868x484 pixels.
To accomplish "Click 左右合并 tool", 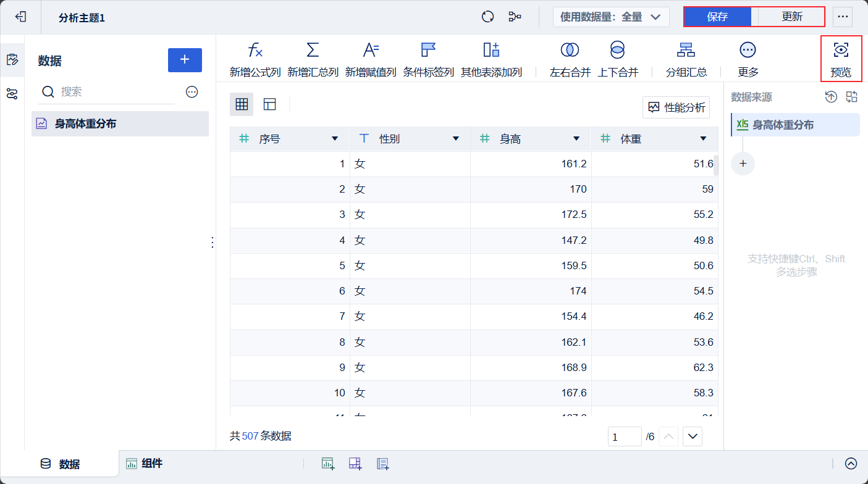I will (570, 60).
